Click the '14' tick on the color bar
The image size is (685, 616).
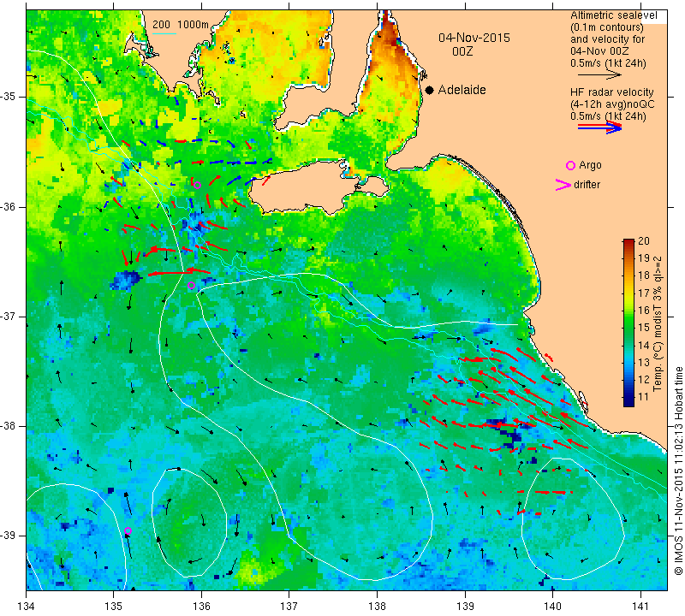644,345
